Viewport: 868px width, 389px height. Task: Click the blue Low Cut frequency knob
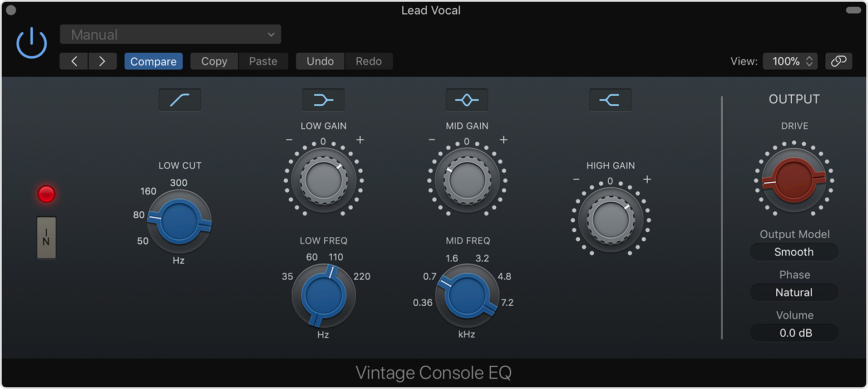click(179, 221)
